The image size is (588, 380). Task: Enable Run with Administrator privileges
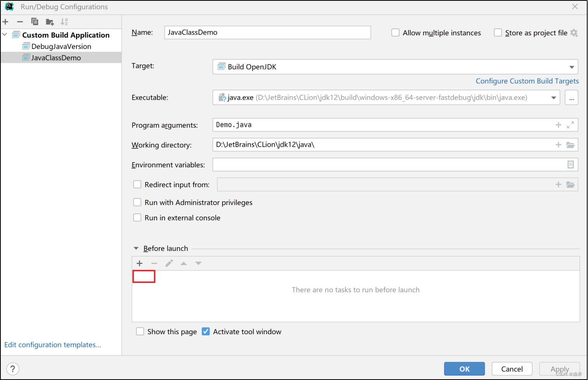pos(137,202)
